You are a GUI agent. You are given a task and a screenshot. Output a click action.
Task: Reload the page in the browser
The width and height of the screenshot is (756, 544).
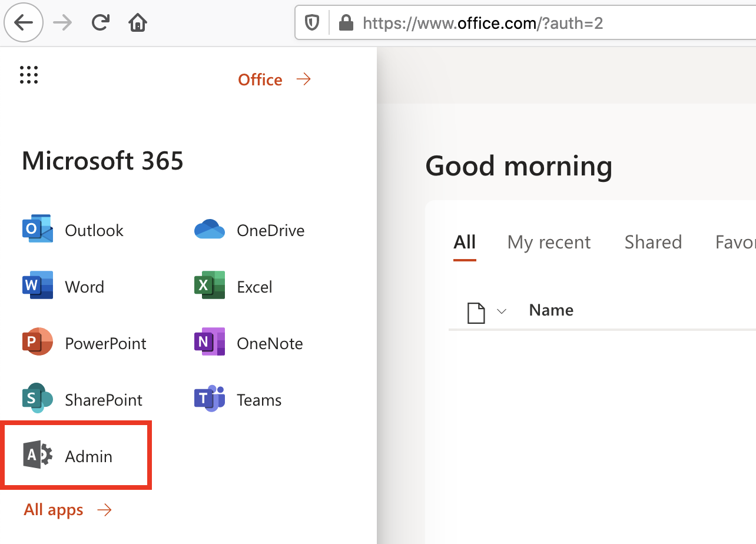(x=101, y=23)
